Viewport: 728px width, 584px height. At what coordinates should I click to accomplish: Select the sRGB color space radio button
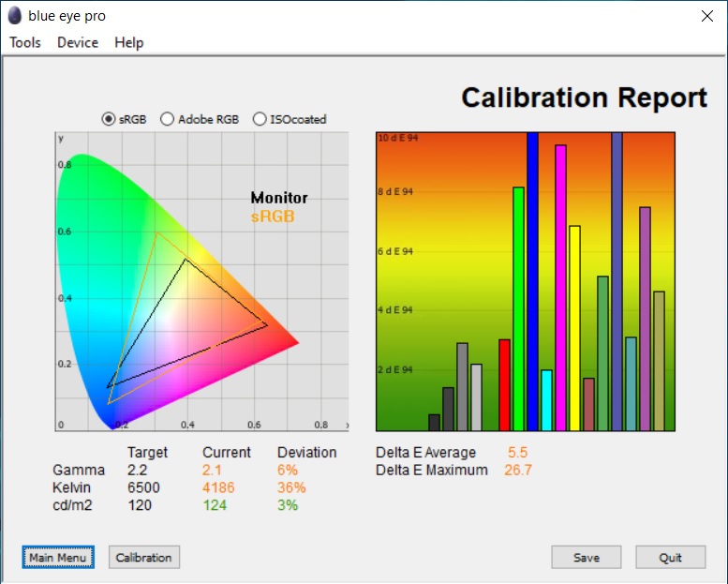(x=109, y=119)
